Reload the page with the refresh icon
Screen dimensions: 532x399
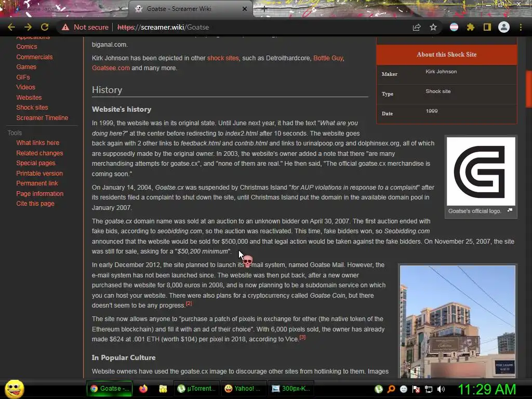[45, 27]
